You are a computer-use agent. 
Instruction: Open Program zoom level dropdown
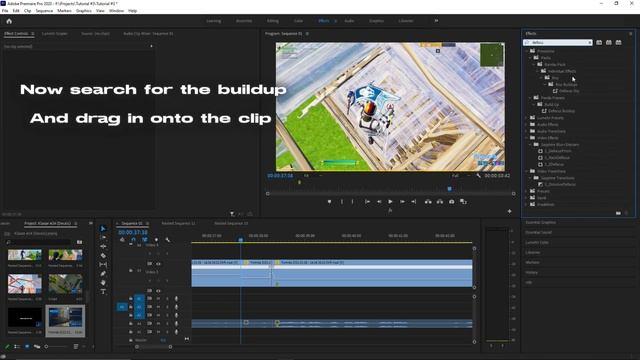pyautogui.click(x=313, y=176)
